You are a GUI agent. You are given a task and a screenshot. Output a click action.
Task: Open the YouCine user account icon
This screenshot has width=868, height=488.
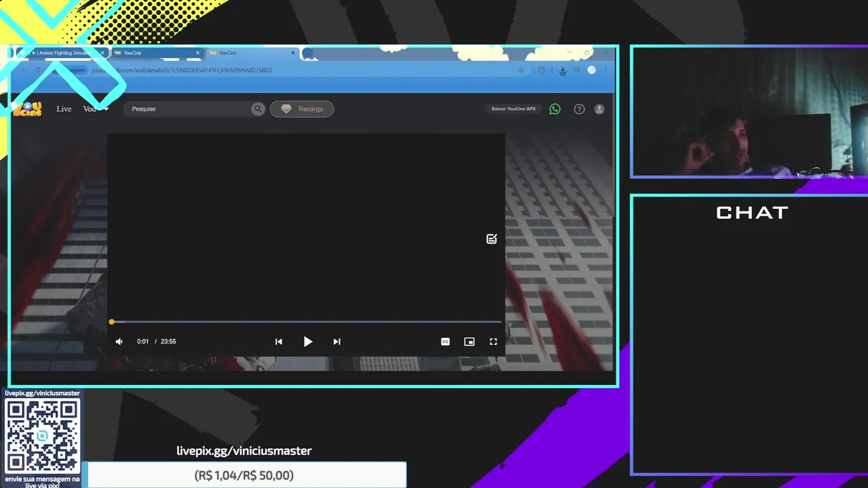(599, 108)
